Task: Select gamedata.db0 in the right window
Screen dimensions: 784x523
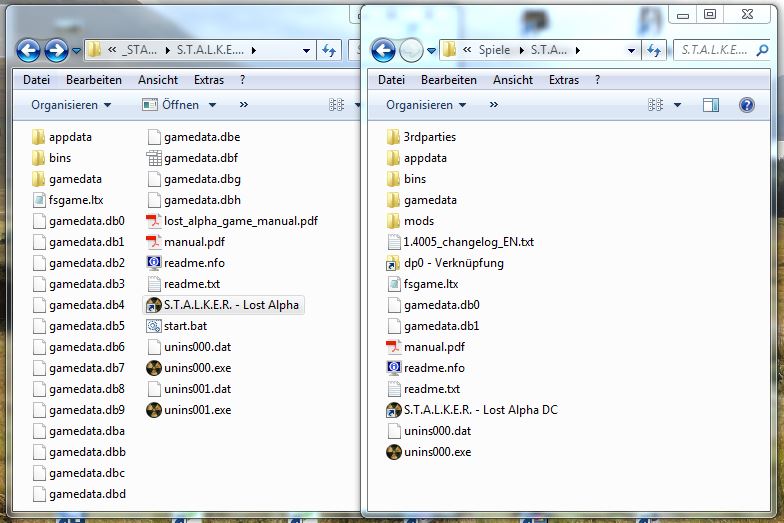Action: point(433,305)
